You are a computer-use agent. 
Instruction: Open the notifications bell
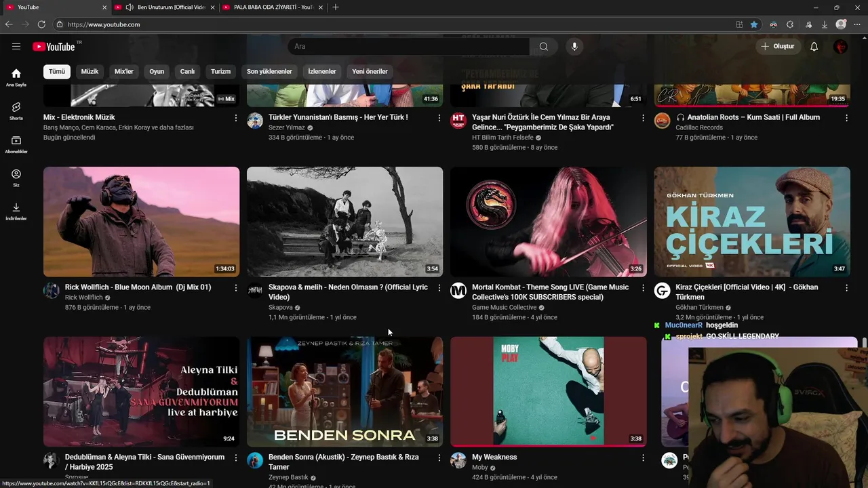coord(814,46)
